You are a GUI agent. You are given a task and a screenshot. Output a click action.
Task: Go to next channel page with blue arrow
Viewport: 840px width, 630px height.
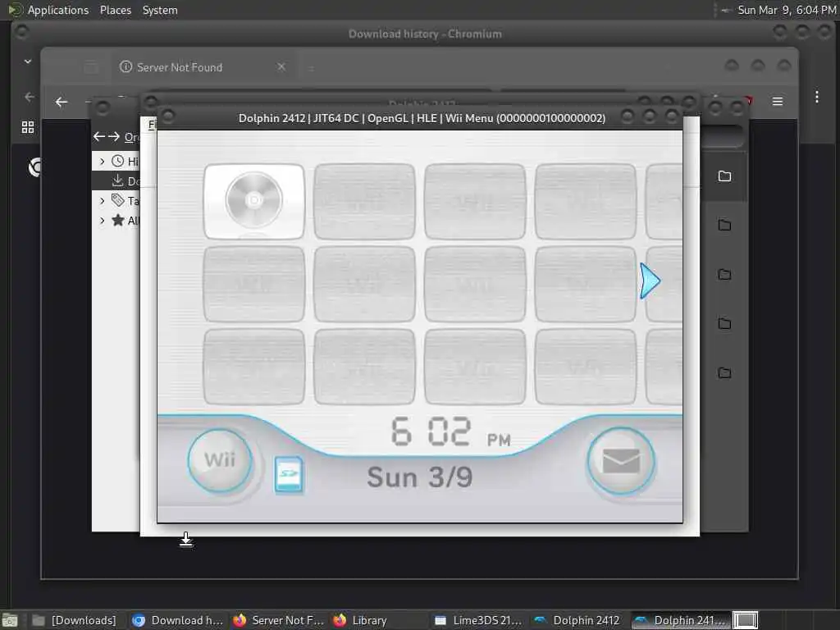point(650,281)
